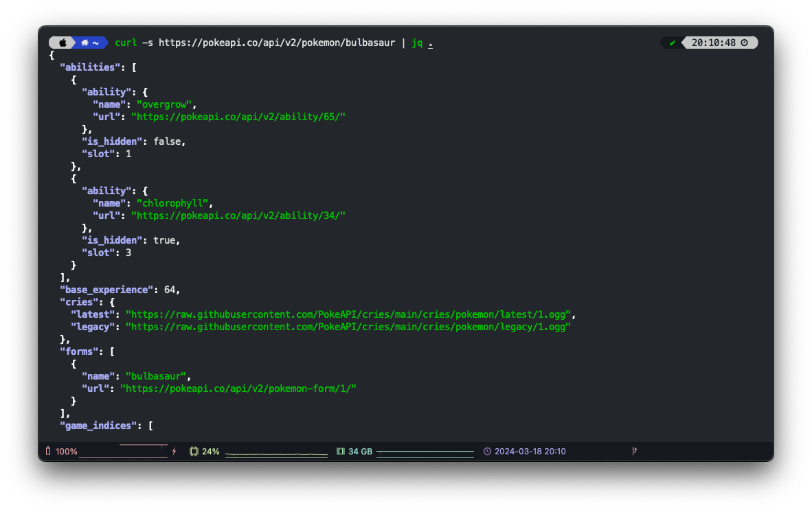This screenshot has height=512, width=812.
Task: Click the 34 GB memory usage graph
Action: point(425,453)
